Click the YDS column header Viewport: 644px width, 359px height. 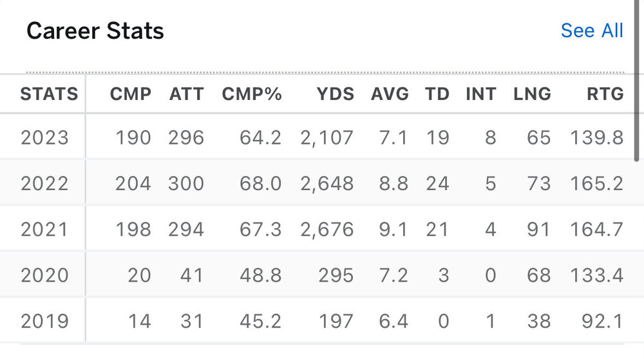(x=335, y=94)
